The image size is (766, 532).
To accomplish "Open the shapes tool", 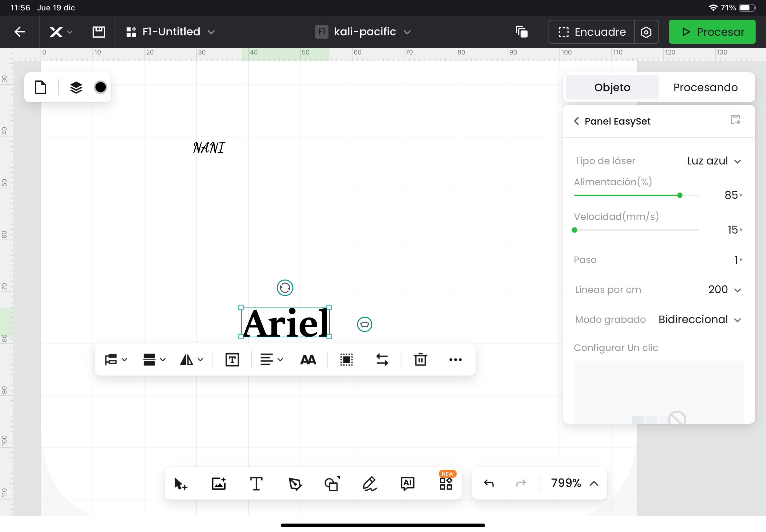I will click(332, 483).
